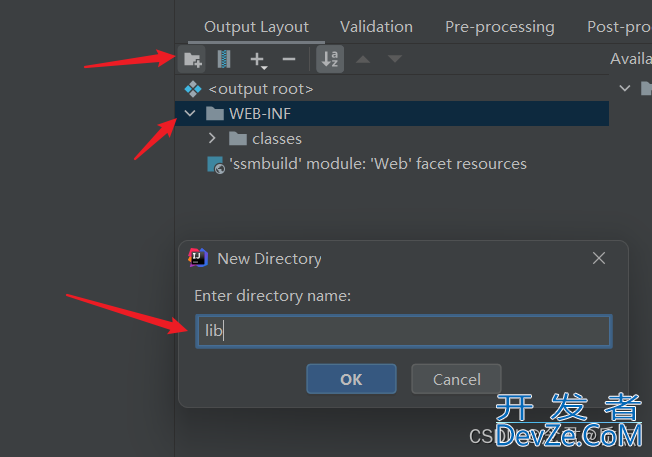Click the Remove minus icon
Screen dimensions: 652x457
[289, 59]
